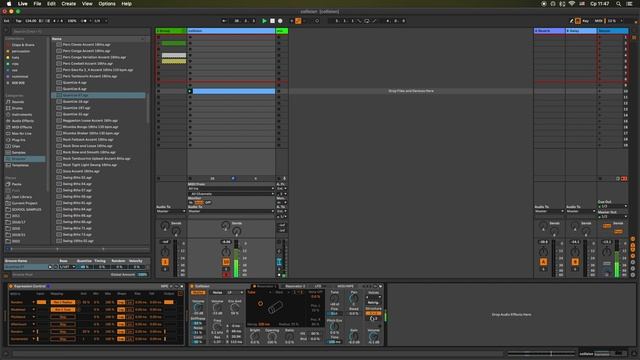The image size is (640, 360).
Task: Open Spotlight search in menu bar
Action: tap(619, 4)
